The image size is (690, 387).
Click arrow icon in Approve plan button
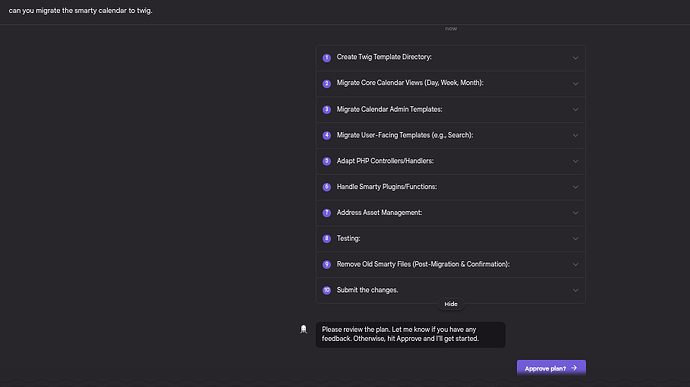[x=574, y=368]
